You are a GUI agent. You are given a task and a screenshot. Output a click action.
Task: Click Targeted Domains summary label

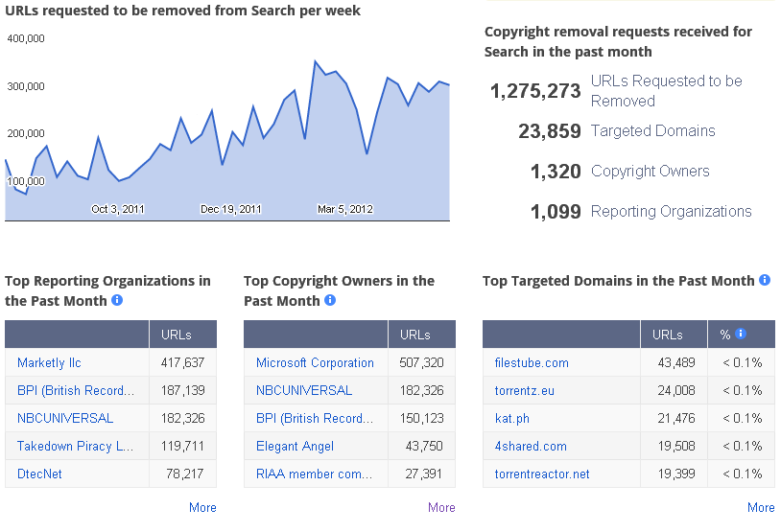point(653,131)
